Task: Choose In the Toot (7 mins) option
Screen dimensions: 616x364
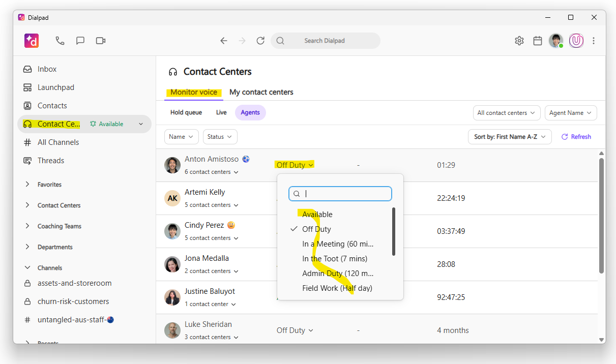Action: 335,259
